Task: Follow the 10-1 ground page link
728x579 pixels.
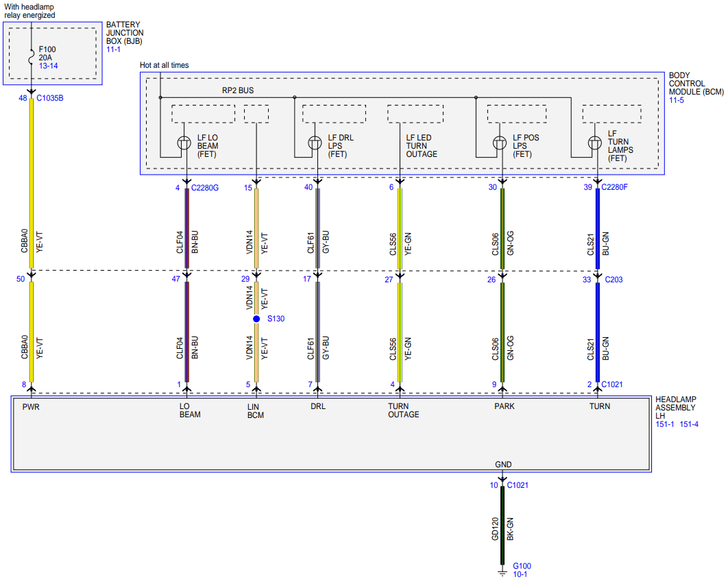Action: click(520, 574)
